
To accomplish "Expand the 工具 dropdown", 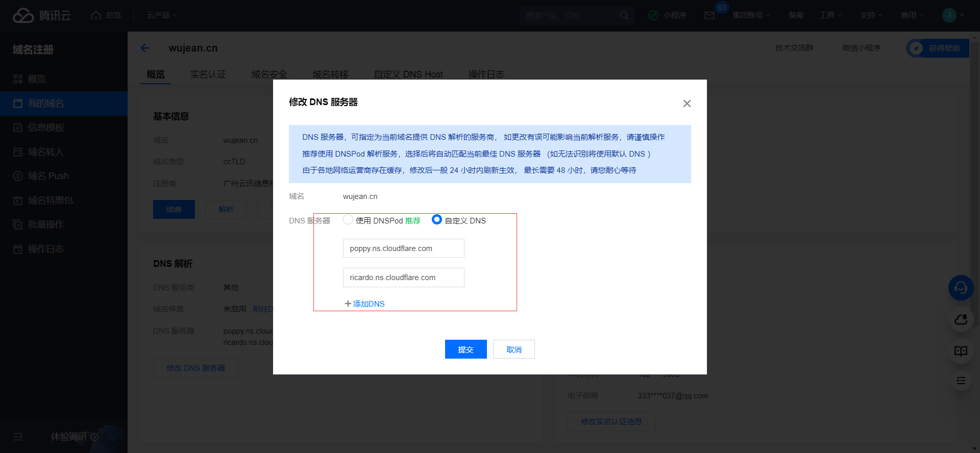I will 830,15.
